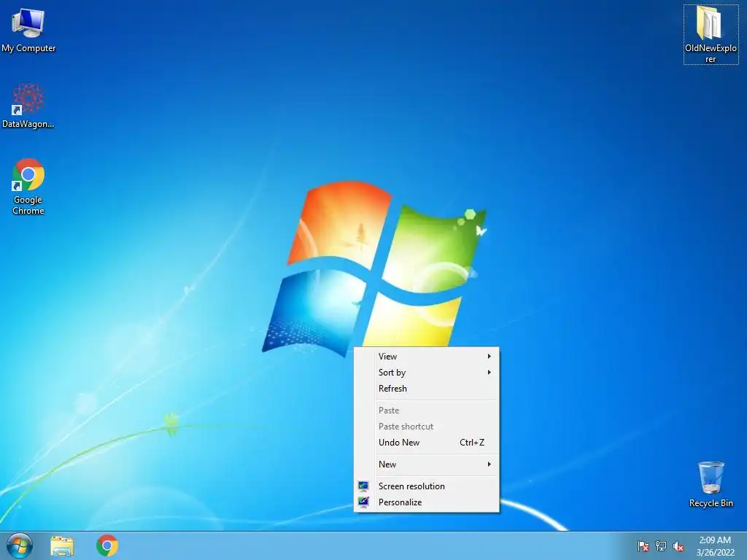Choose Personalize from the context menu
The image size is (747, 560).
(x=426, y=502)
